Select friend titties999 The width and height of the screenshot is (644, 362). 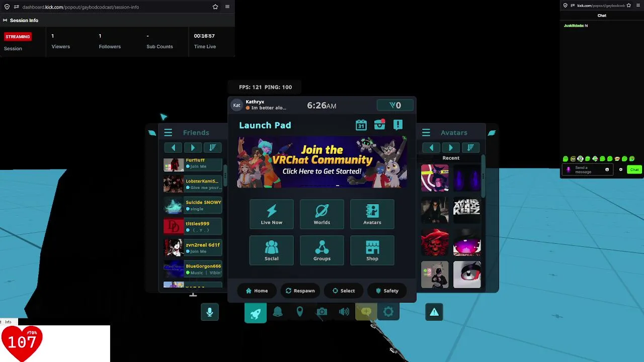click(193, 226)
